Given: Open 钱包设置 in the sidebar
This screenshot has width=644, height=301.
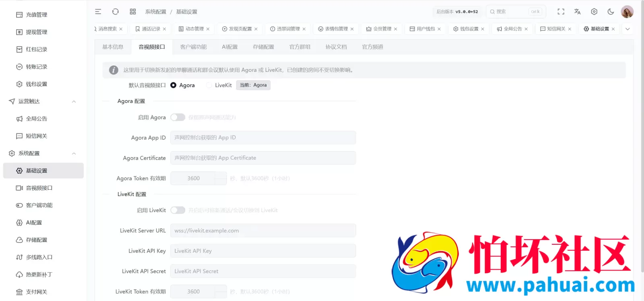Looking at the screenshot, I should [43, 84].
